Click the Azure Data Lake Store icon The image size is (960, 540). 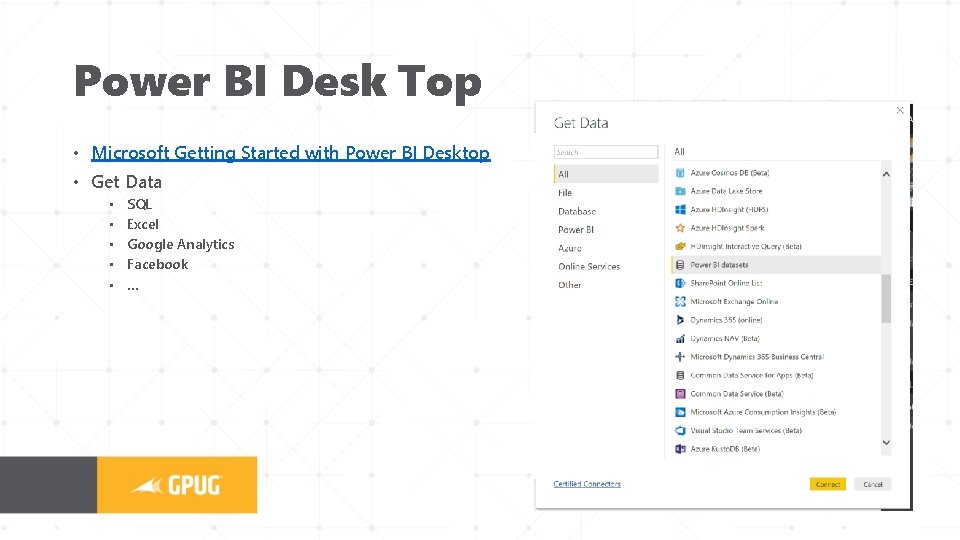(x=680, y=191)
